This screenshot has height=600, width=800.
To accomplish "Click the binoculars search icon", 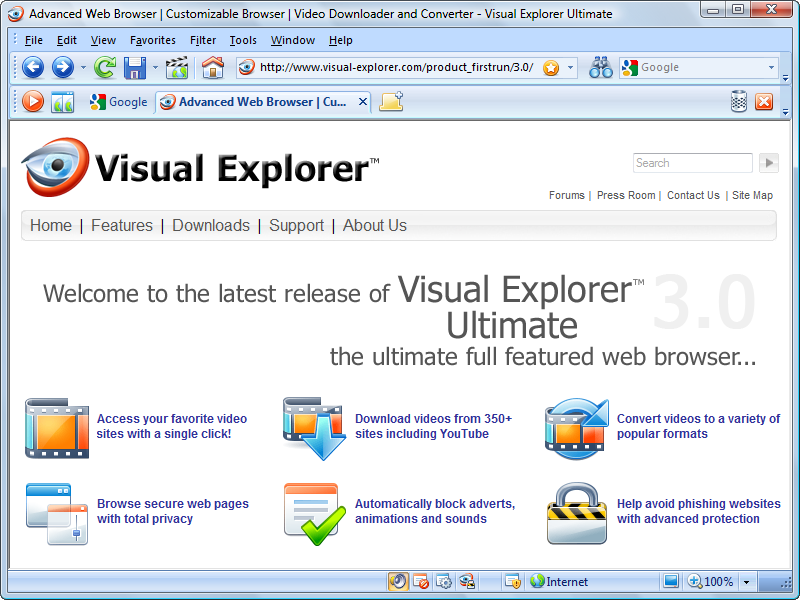I will click(601, 67).
